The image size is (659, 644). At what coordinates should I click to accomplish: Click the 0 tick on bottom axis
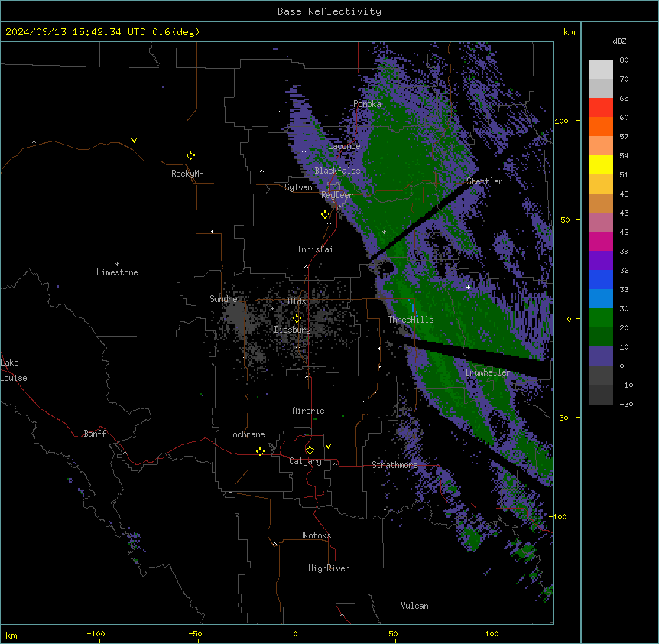[295, 633]
